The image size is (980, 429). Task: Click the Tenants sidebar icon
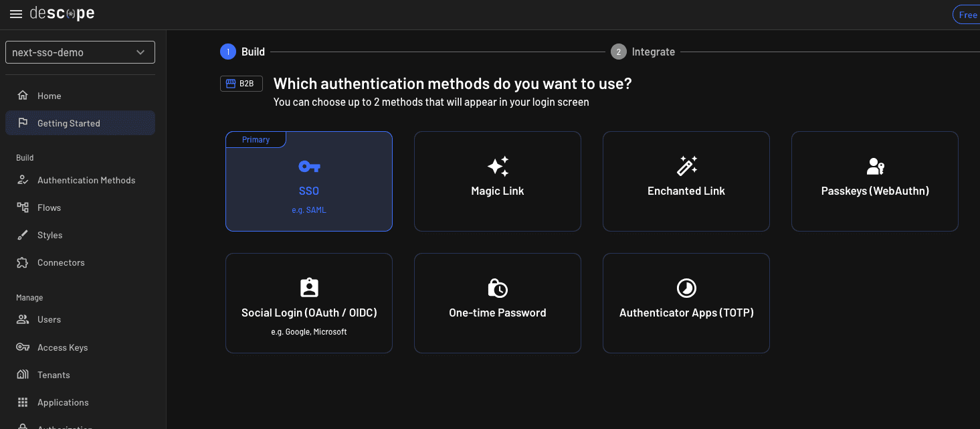(22, 375)
